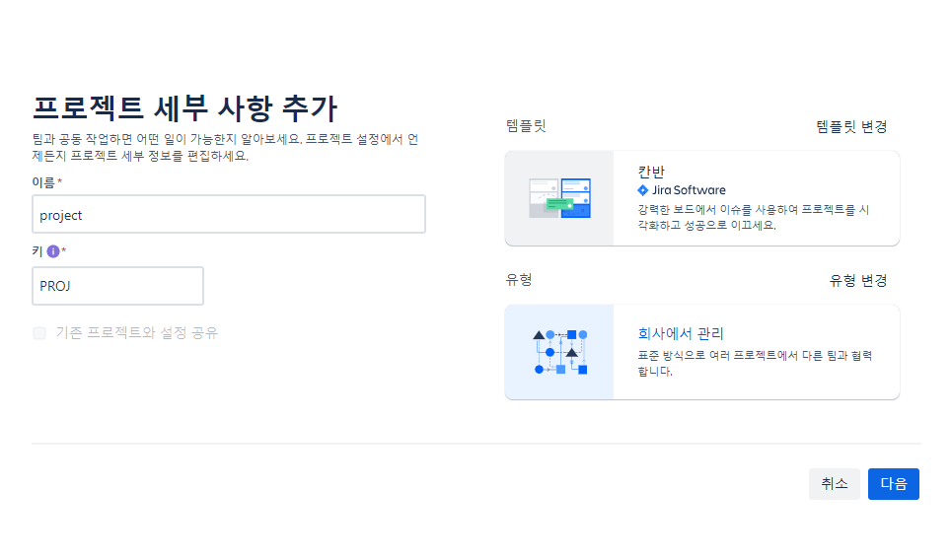
Task: Click the 템플릿 section heading
Action: (526, 126)
